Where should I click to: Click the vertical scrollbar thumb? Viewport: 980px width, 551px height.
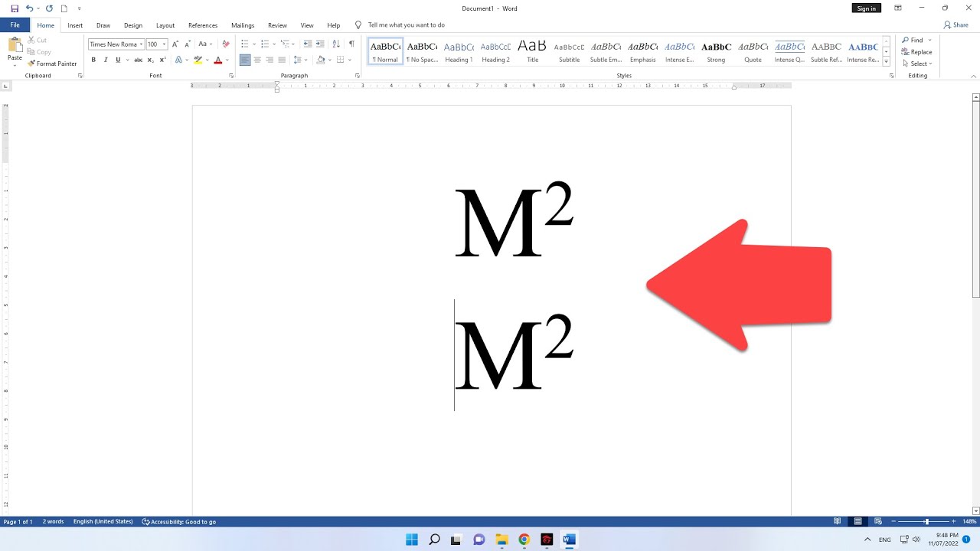976,201
